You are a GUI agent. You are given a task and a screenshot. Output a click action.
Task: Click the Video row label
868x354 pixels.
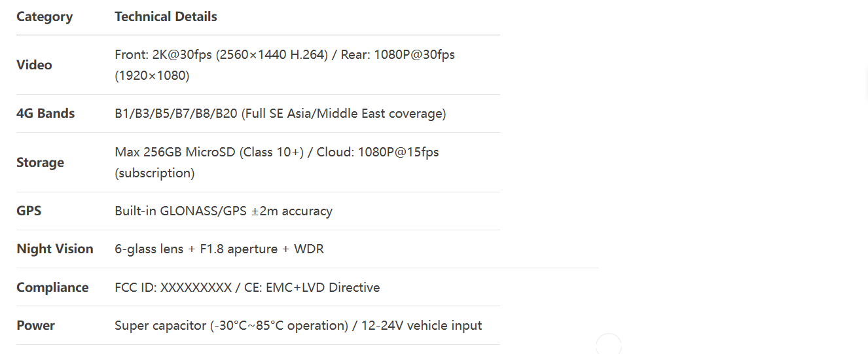click(34, 65)
